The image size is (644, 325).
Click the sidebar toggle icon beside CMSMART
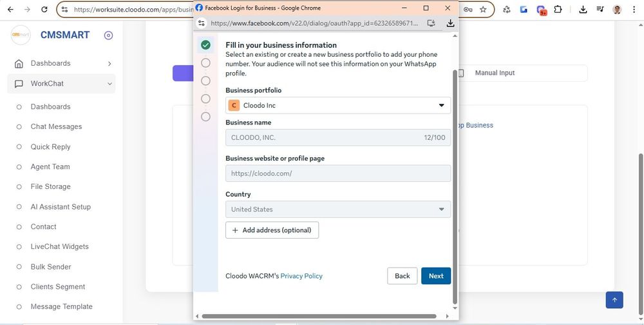108,35
